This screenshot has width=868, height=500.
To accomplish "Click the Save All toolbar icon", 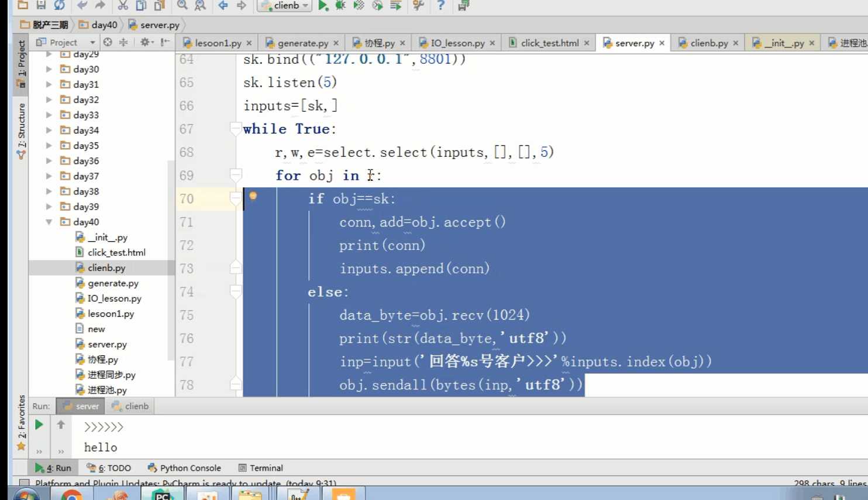I will [x=41, y=5].
